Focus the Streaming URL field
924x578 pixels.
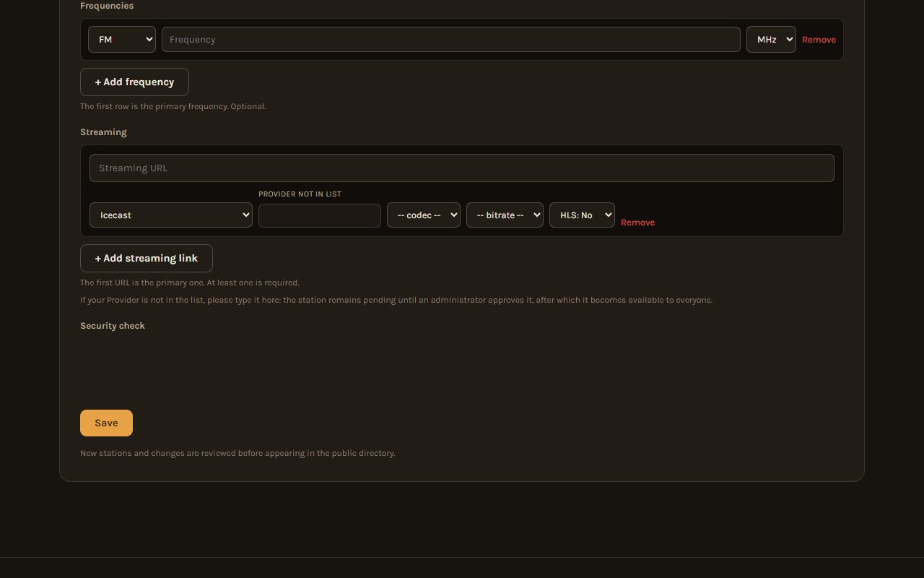pos(462,168)
